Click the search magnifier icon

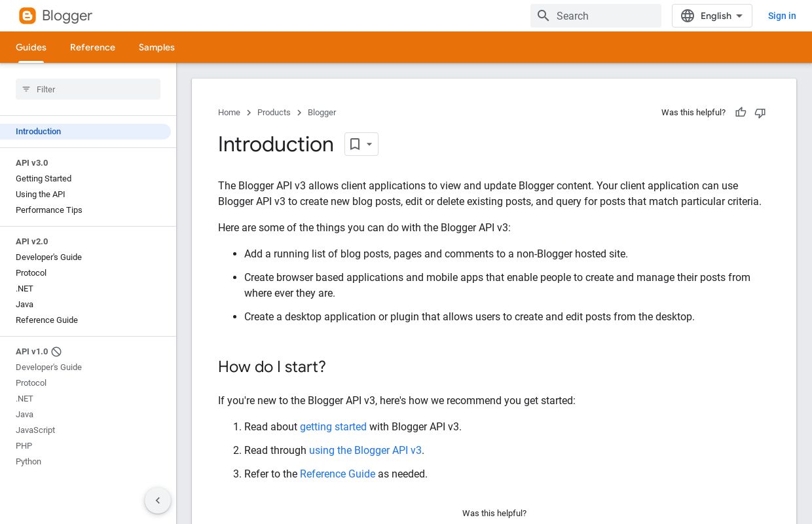[x=543, y=16]
